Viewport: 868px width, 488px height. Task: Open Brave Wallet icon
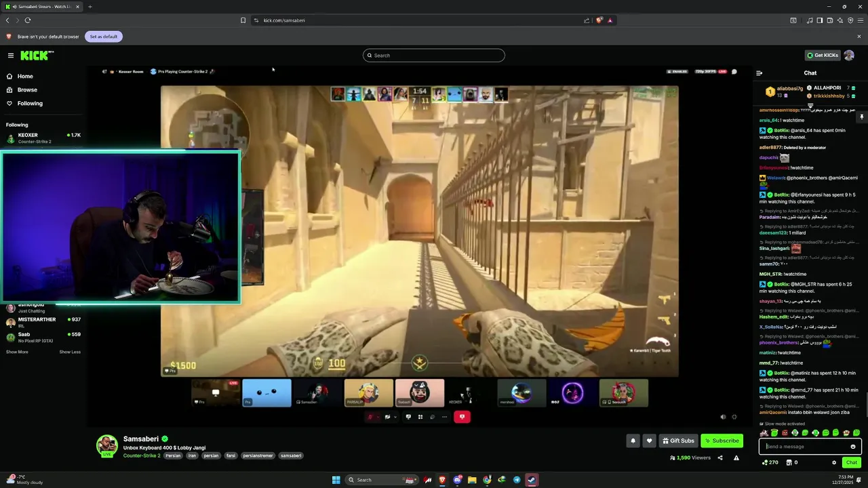[830, 20]
